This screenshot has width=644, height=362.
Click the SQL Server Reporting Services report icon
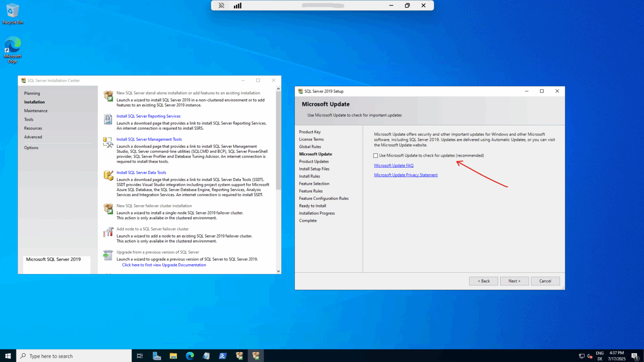pos(108,120)
